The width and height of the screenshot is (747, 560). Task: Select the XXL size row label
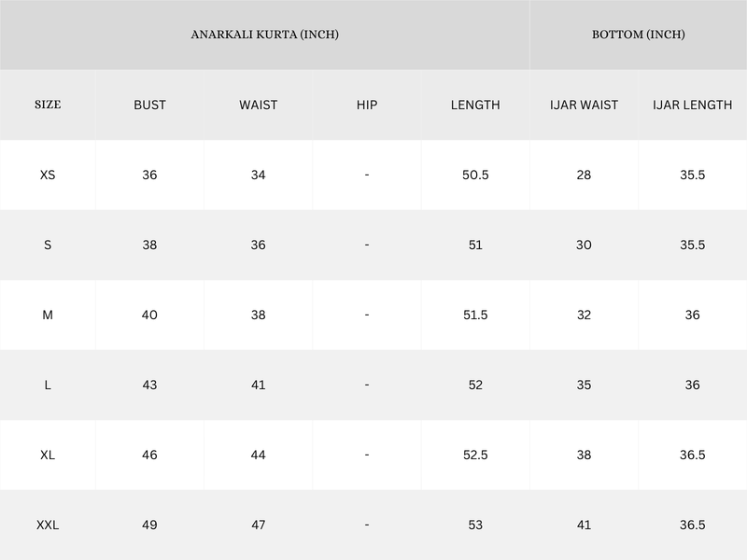coord(48,525)
